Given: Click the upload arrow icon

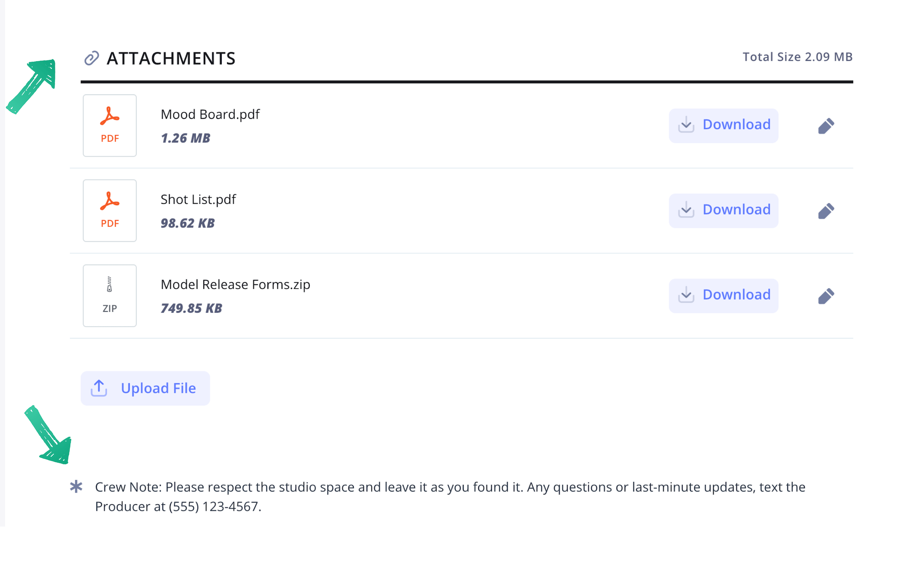Looking at the screenshot, I should (x=99, y=388).
